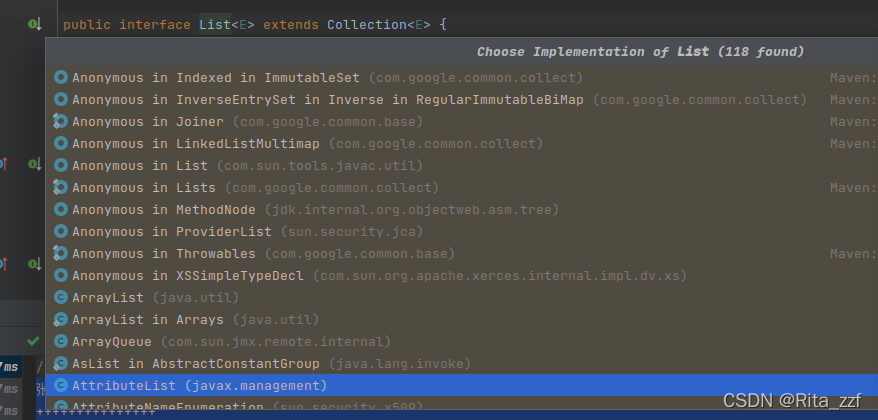Select Anonymous in LinkedListMultimap

point(461,144)
